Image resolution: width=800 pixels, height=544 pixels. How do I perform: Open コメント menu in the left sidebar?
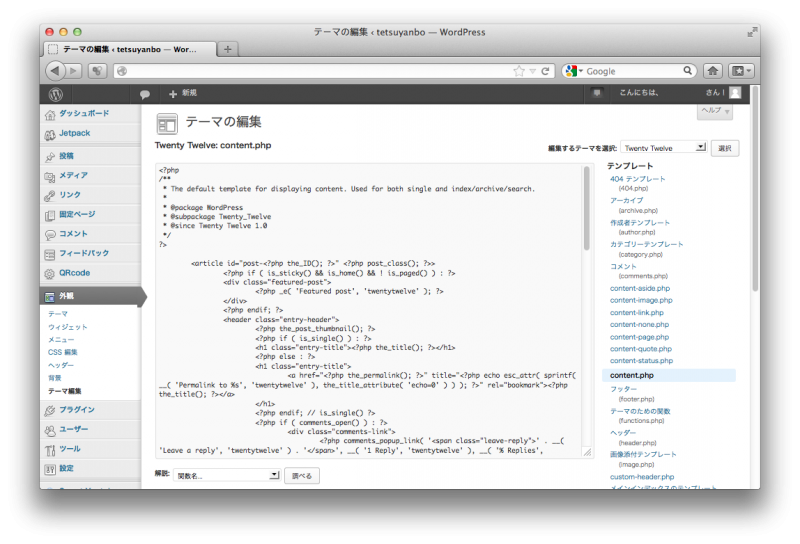point(73,234)
